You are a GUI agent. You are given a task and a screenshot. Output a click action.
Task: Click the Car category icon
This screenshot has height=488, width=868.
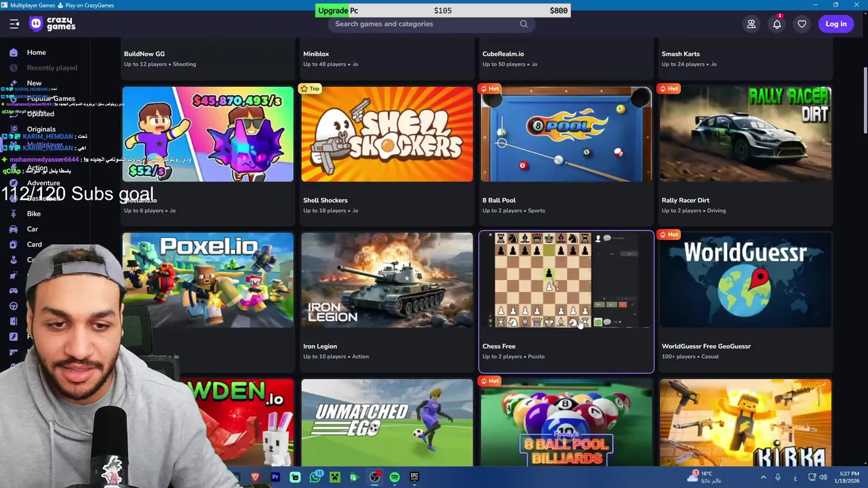point(14,229)
